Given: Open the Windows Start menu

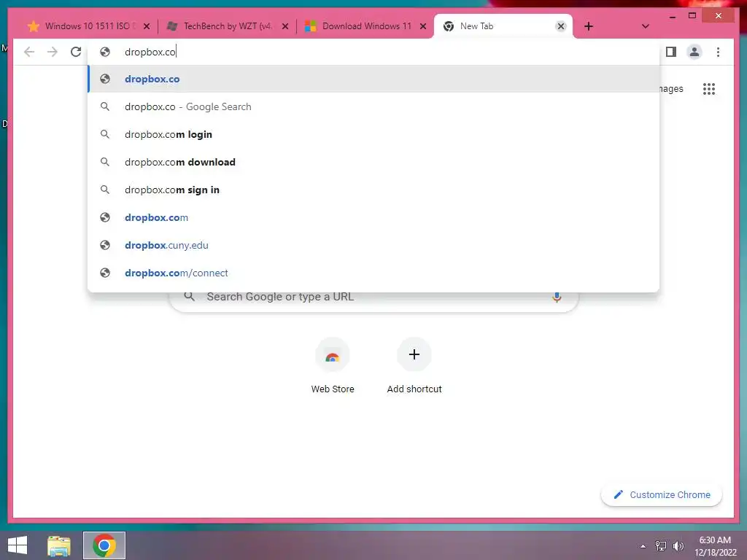Looking at the screenshot, I should pos(18,545).
